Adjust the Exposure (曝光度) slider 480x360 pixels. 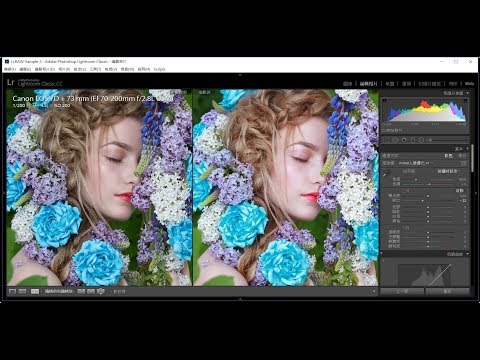click(x=428, y=196)
